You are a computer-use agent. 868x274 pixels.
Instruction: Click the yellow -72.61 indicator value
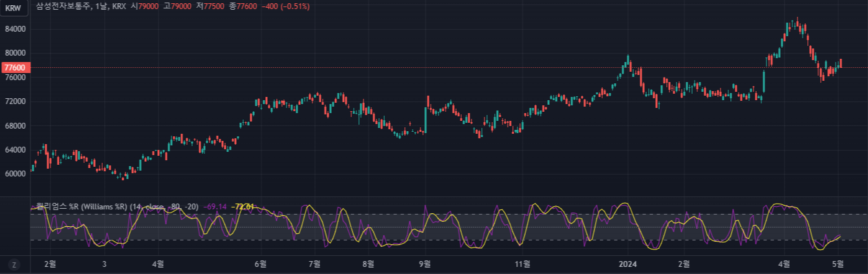click(244, 207)
